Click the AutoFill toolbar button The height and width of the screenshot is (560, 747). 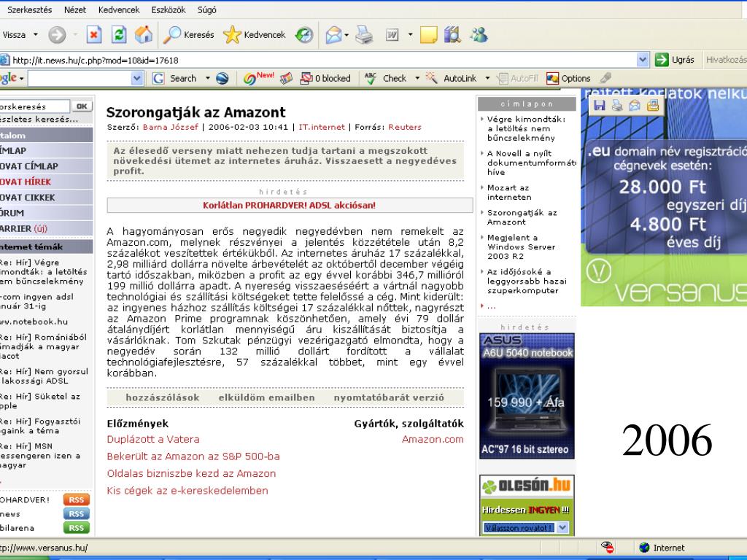pyautogui.click(x=517, y=78)
